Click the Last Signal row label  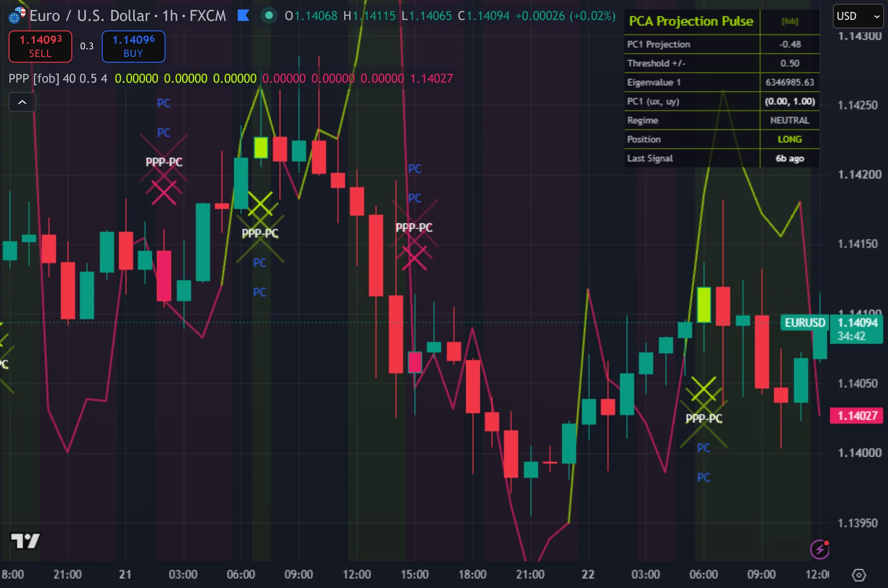pos(650,158)
